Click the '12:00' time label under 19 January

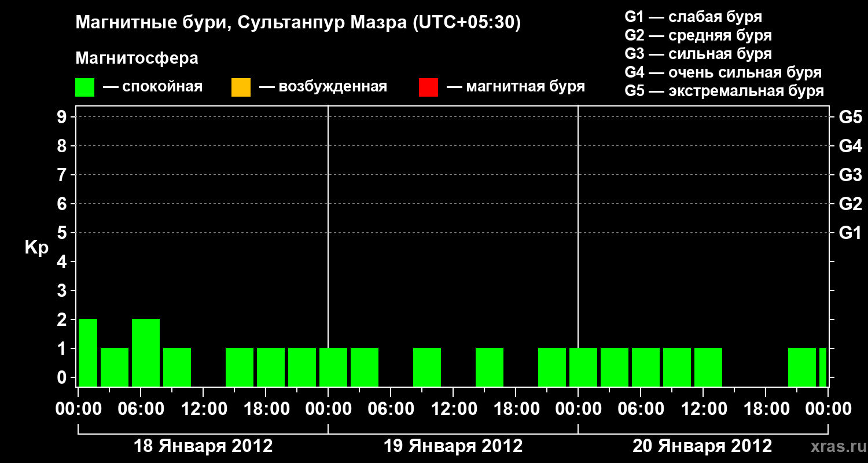[x=453, y=409]
